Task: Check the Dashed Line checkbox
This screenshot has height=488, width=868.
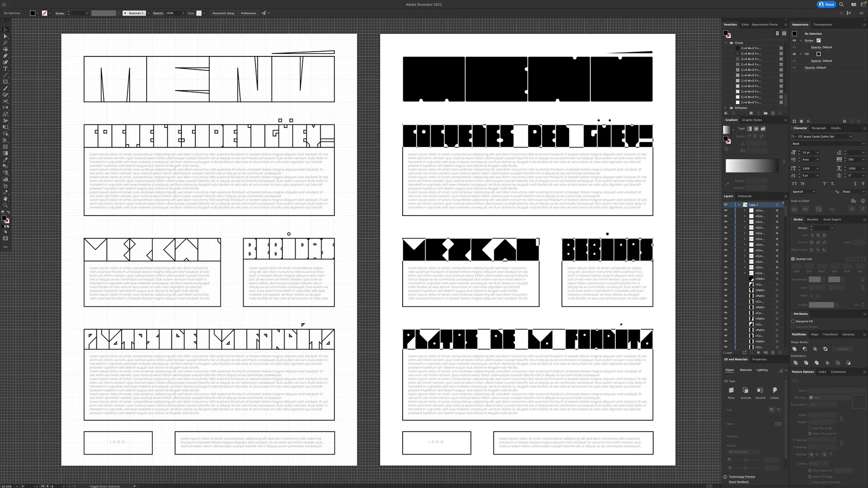Action: tap(793, 259)
